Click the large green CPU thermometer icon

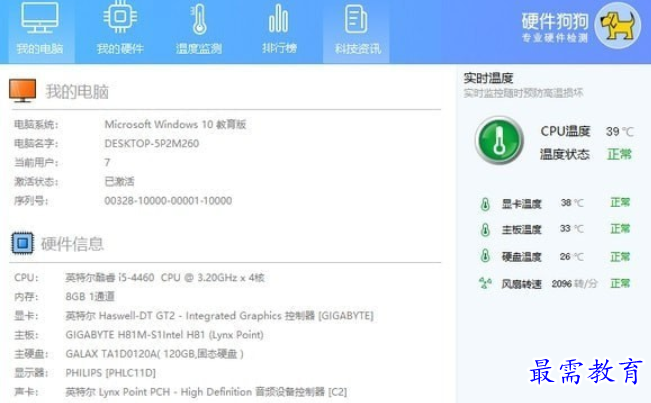[x=499, y=140]
